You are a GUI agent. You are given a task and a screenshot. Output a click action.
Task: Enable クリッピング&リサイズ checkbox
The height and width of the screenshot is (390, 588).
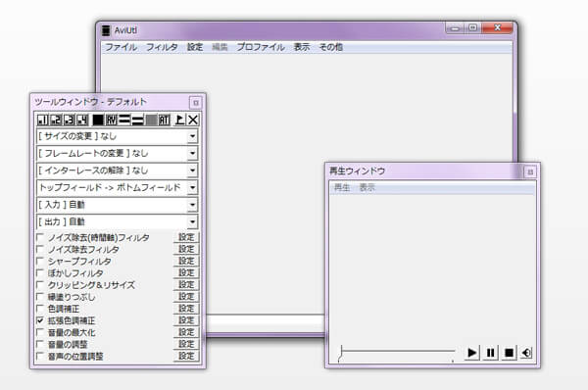[x=40, y=284]
